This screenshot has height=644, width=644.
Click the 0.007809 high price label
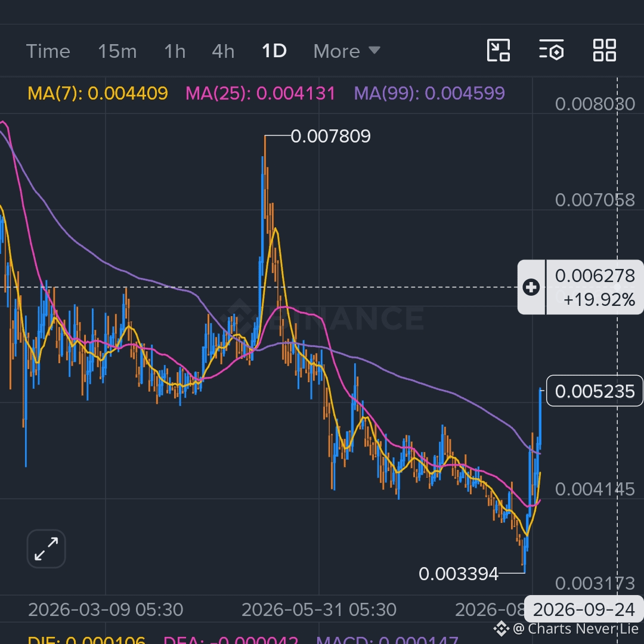(330, 137)
